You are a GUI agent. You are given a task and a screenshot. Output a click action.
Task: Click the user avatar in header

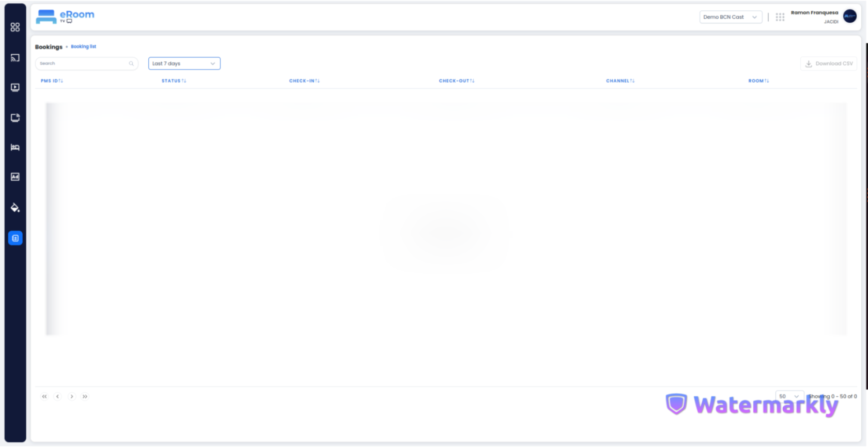click(849, 17)
